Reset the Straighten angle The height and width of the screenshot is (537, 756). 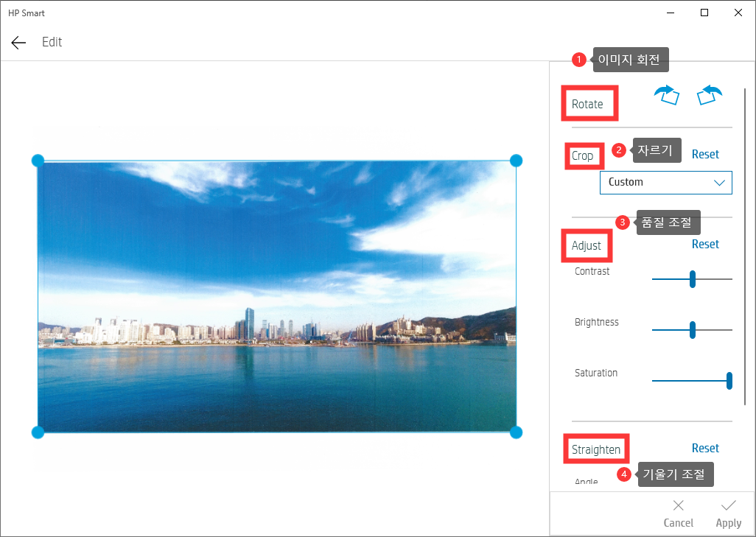(705, 449)
